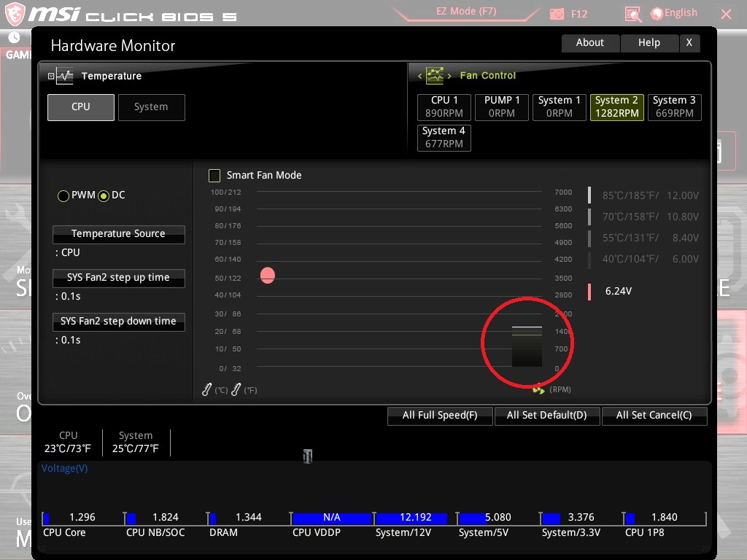
Task: Close the BIOS with top-right X
Action: 727,15
